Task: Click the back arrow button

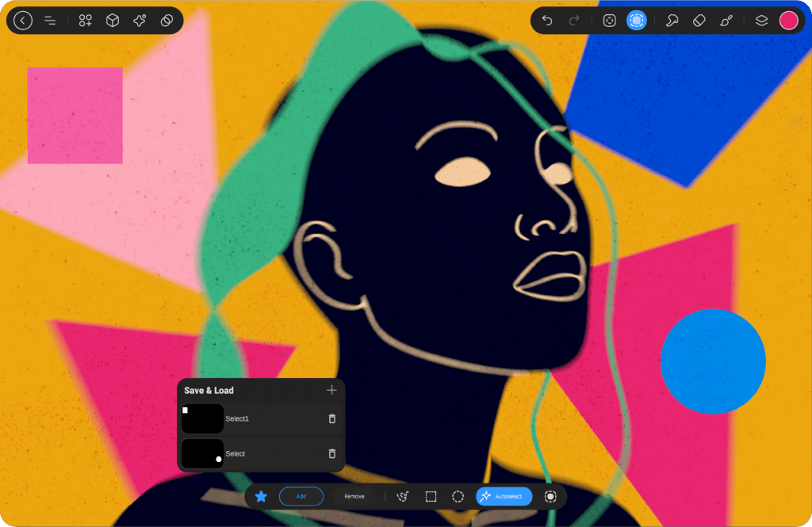Action: pyautogui.click(x=23, y=21)
